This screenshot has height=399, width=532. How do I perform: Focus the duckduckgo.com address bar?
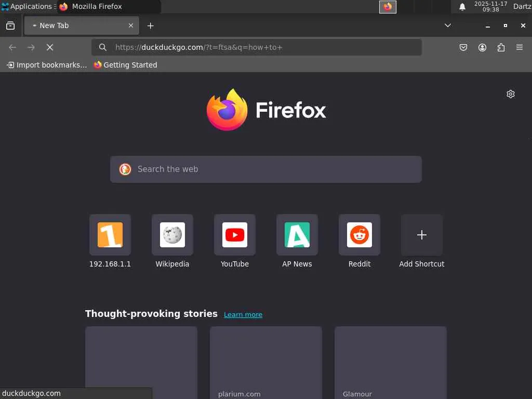[257, 47]
